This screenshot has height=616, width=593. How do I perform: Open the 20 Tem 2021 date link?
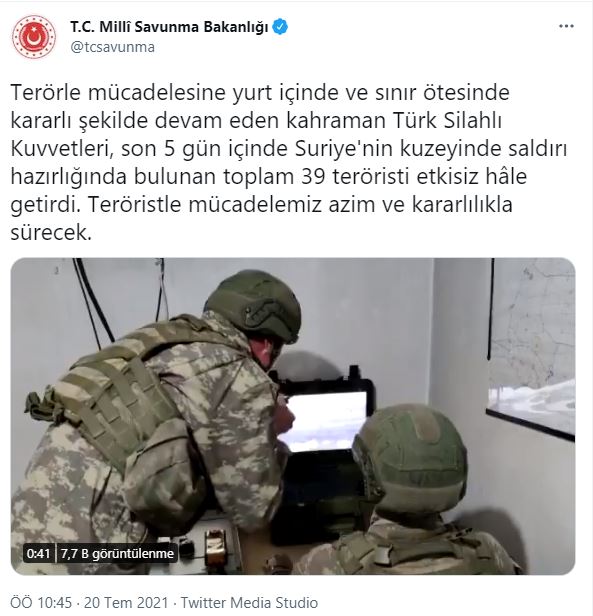(126, 603)
